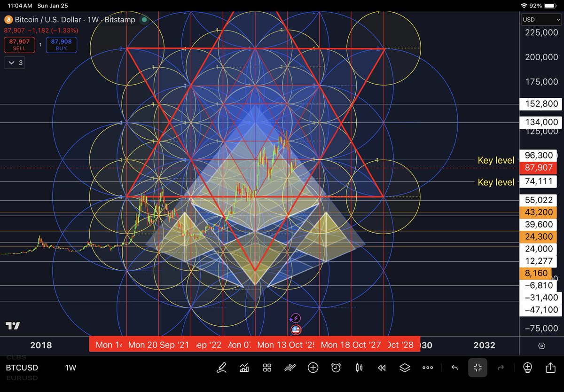Open the USD currency dropdown
Screen dimensions: 564x392
(x=541, y=20)
